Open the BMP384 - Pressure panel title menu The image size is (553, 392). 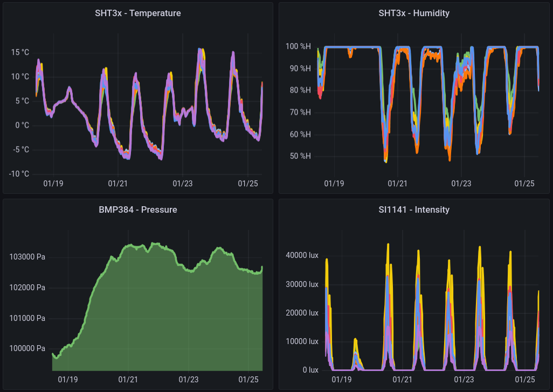[138, 209]
